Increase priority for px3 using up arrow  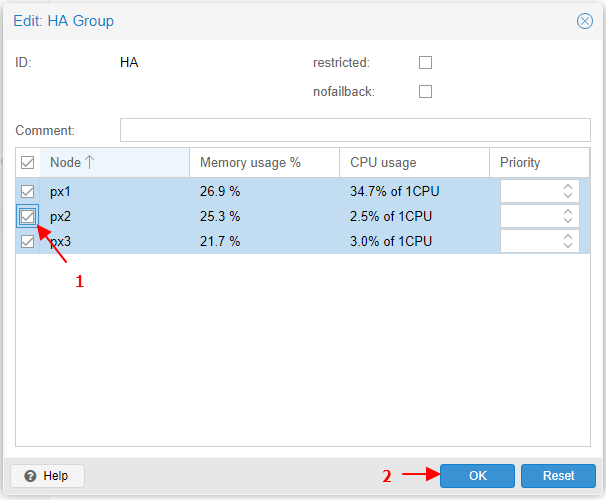coord(568,237)
